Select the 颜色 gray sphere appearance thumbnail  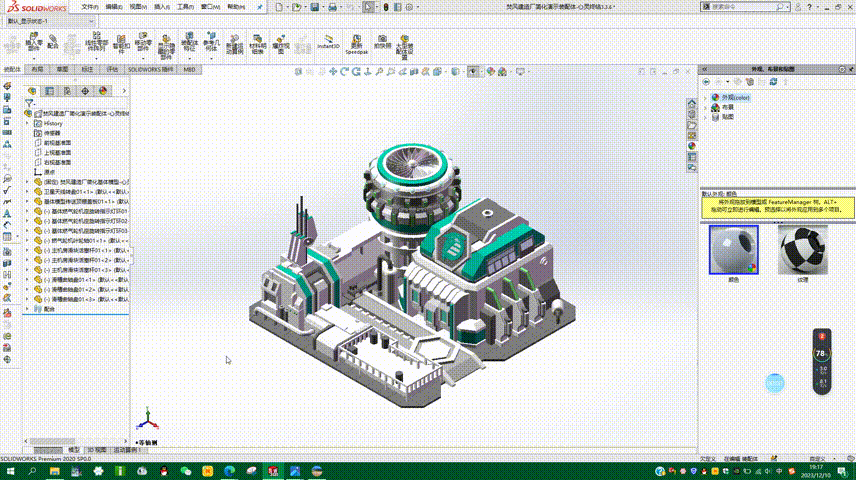click(733, 250)
